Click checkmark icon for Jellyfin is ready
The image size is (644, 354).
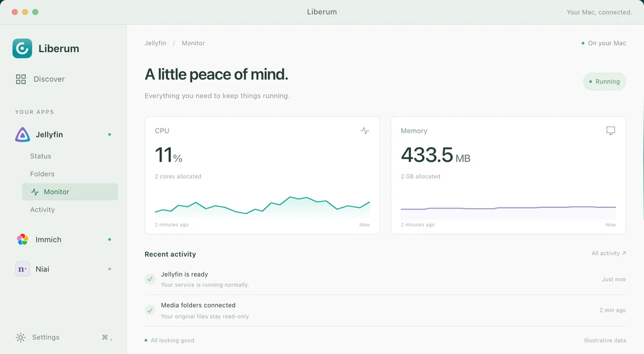150,279
